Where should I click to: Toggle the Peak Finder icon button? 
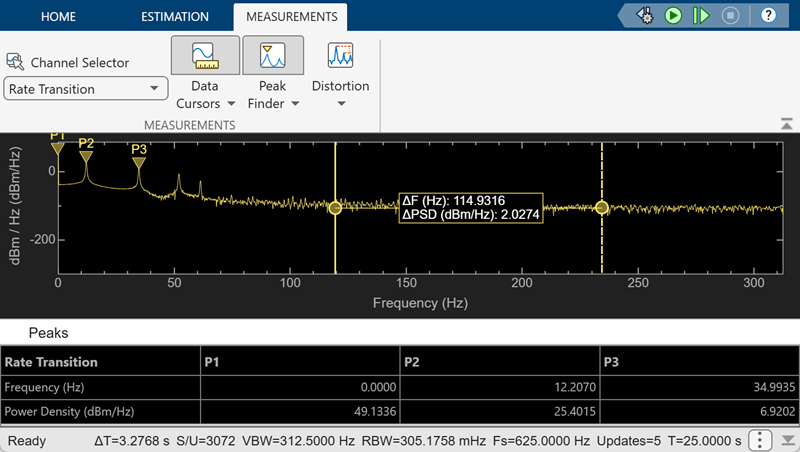click(x=273, y=55)
